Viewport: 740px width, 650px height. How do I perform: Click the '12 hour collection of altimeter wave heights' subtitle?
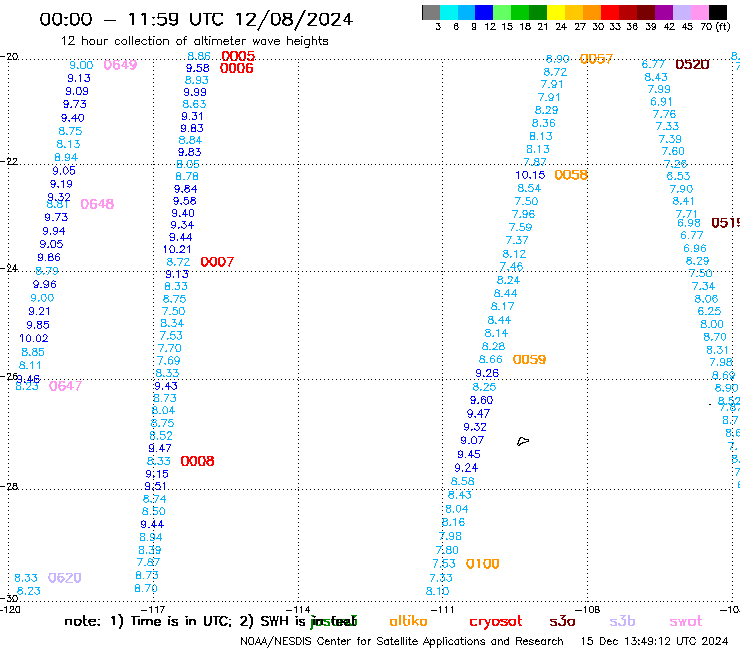pyautogui.click(x=194, y=41)
